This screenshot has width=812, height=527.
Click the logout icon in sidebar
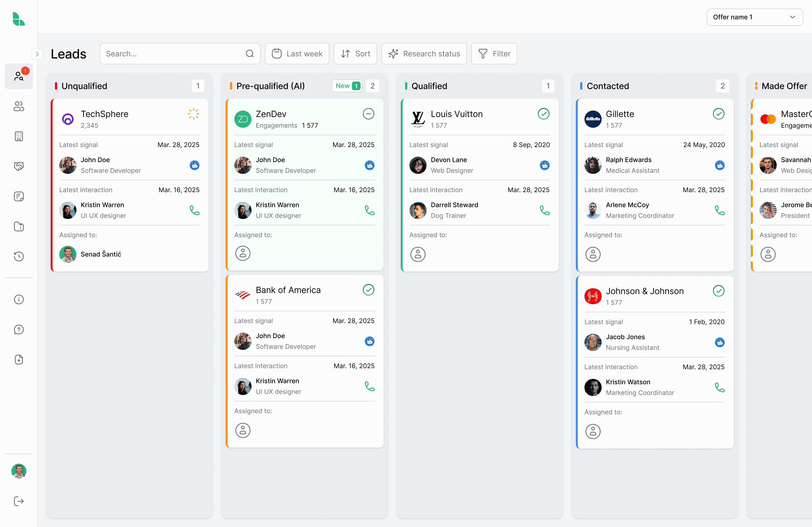point(19,501)
